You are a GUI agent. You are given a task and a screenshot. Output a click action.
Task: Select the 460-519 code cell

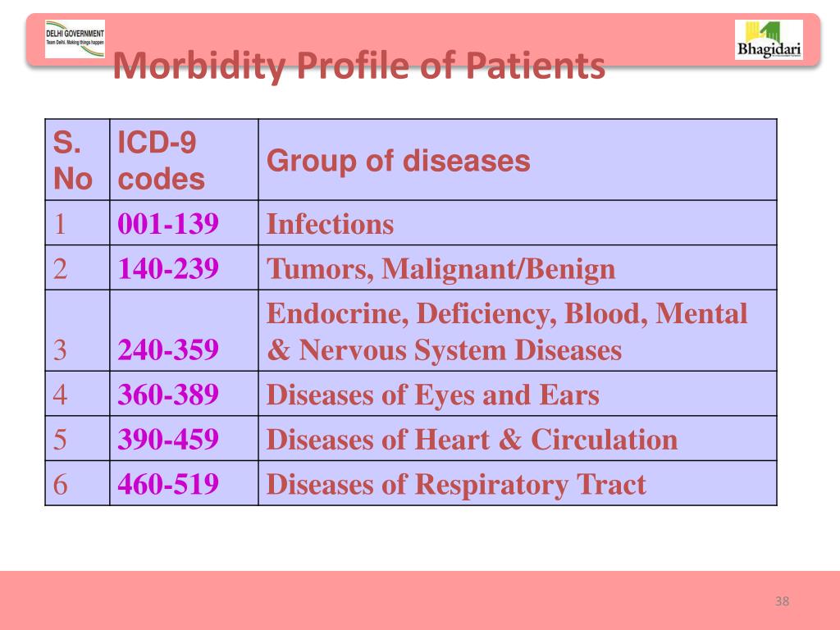[168, 484]
